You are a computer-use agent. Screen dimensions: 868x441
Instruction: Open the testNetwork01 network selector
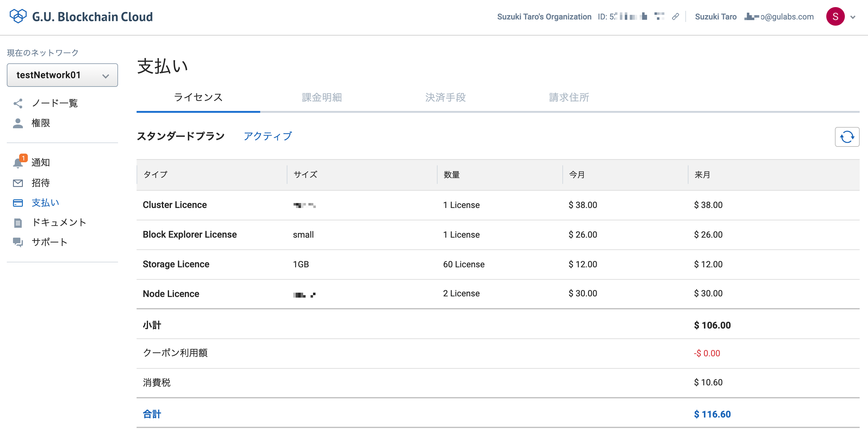click(x=62, y=75)
